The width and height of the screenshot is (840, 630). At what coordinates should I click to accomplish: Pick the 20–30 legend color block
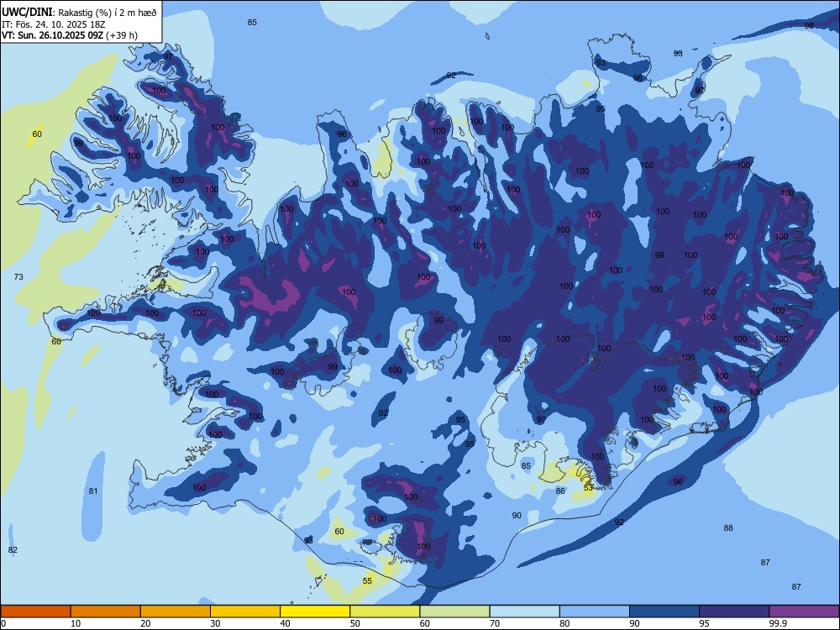[176, 612]
